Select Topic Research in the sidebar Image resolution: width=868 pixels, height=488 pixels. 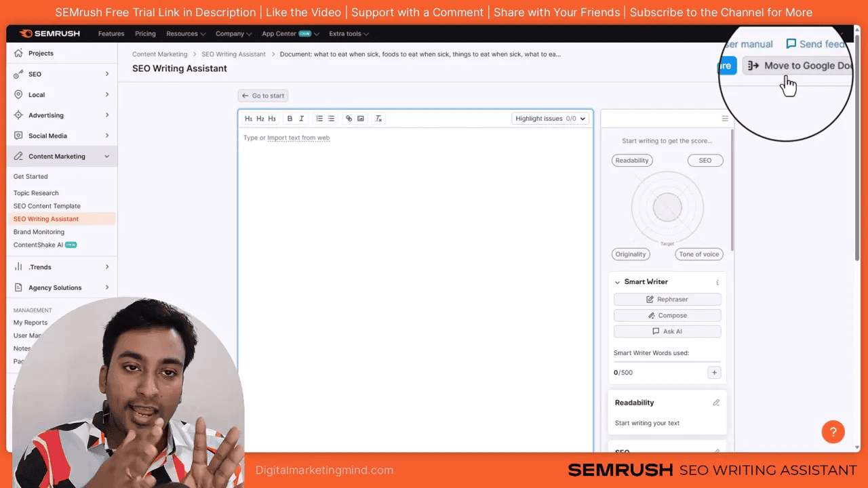point(36,192)
